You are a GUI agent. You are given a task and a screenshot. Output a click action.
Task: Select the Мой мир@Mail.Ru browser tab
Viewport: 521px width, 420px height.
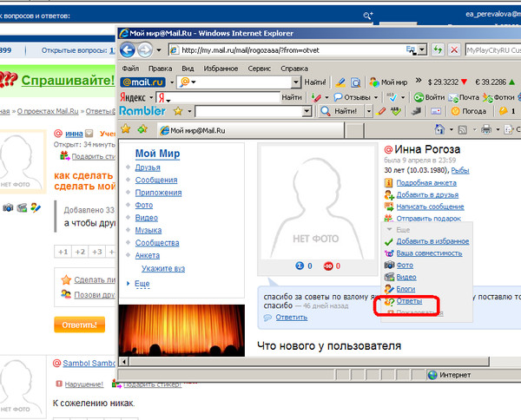251,130
